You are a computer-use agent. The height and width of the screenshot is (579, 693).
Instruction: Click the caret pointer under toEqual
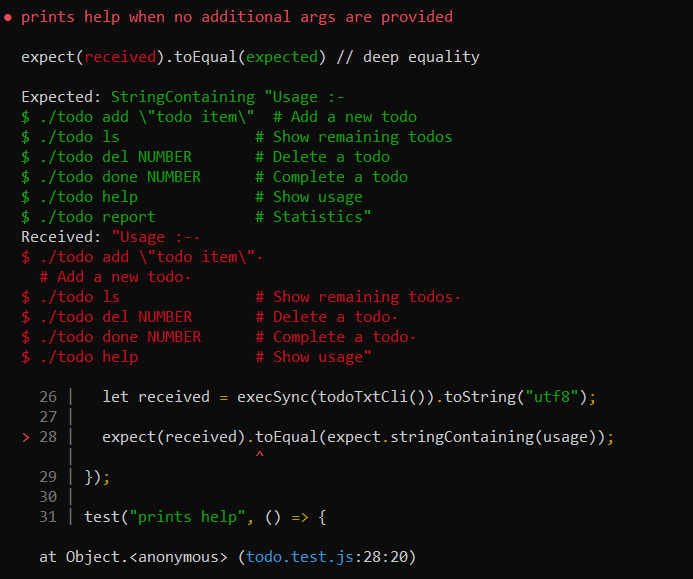click(259, 455)
